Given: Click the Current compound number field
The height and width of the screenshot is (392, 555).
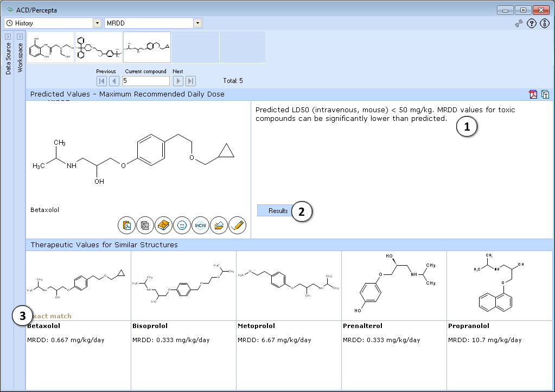Looking at the screenshot, I should click(146, 81).
